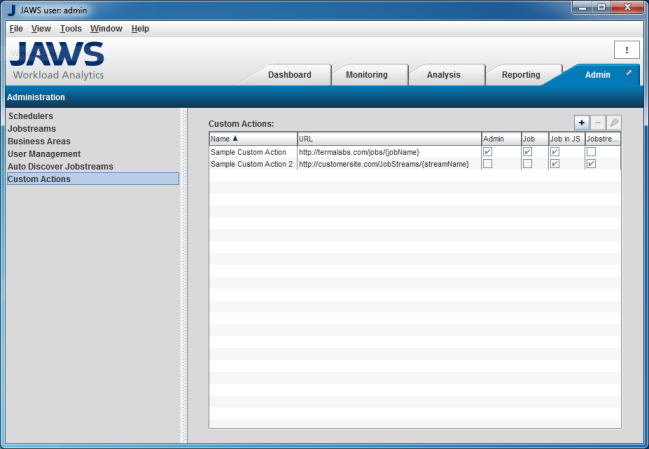Select the Admin tab
The width and height of the screenshot is (649, 449).
coord(598,75)
